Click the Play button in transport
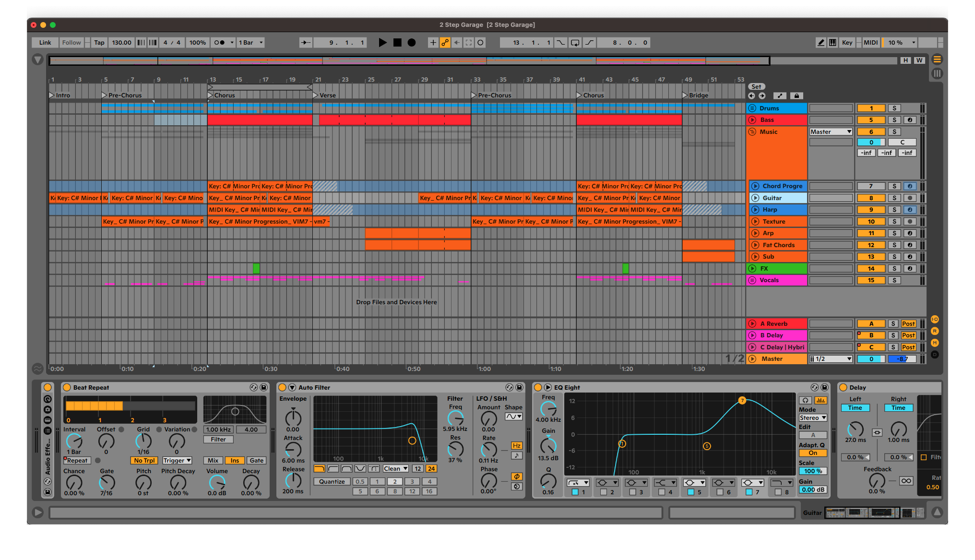This screenshot has width=975, height=560. click(x=382, y=43)
